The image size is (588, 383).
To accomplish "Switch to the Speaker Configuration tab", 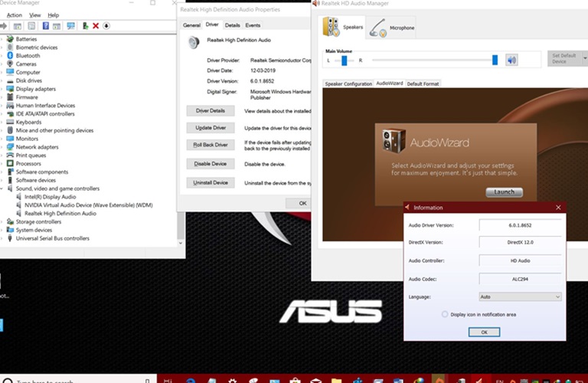I will click(x=348, y=83).
